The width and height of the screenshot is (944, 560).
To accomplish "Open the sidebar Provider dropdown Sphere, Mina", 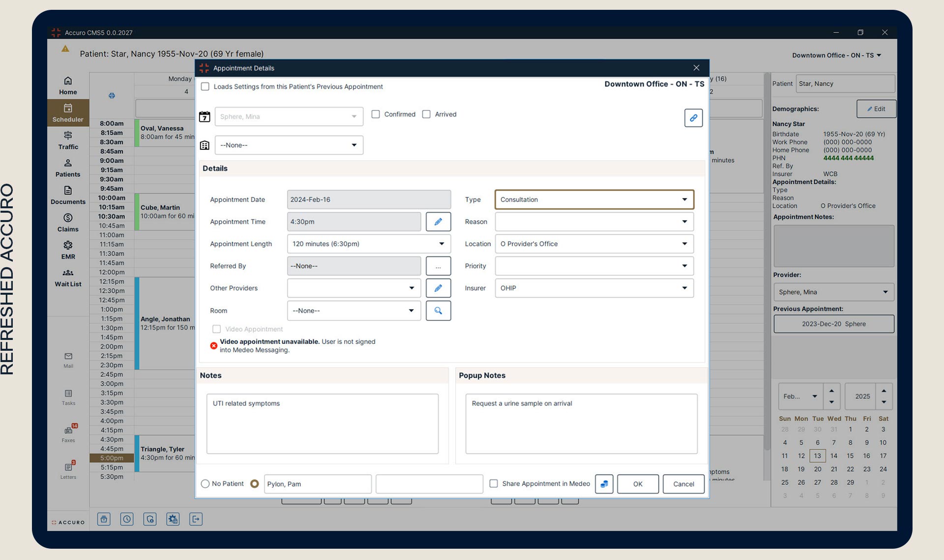I will point(834,292).
